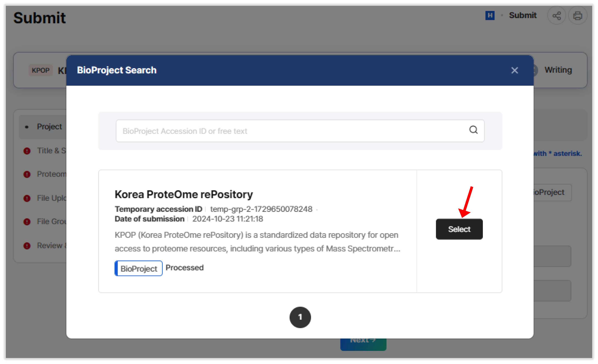This screenshot has height=364, width=598.
Task: Click Select for Korea ProteOme rePository
Action: point(459,229)
